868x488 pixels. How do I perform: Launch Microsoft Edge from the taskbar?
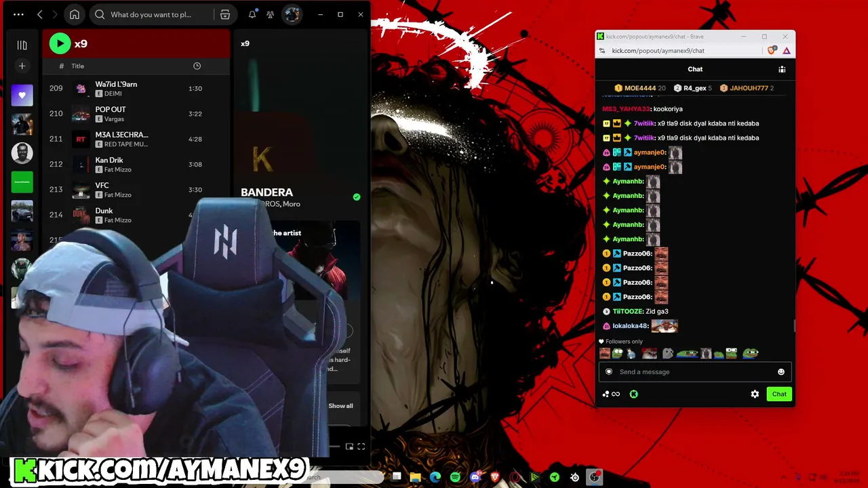[x=435, y=477]
